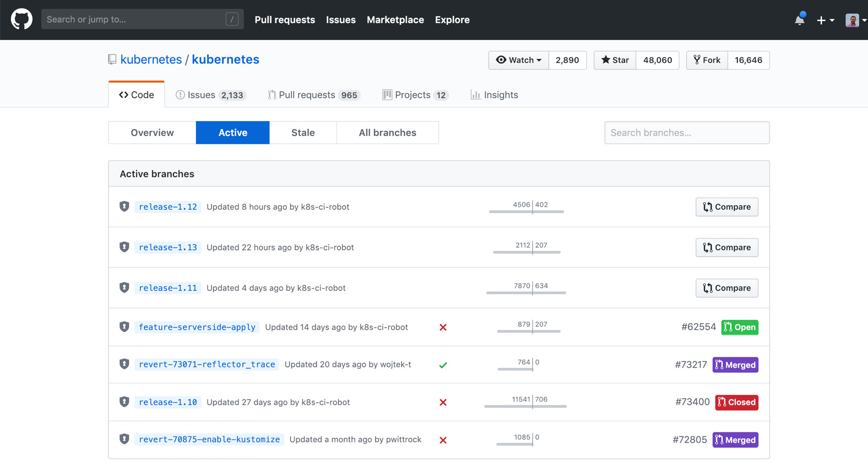Open the Watch dropdown menu
This screenshot has width=868, height=466.
[519, 60]
